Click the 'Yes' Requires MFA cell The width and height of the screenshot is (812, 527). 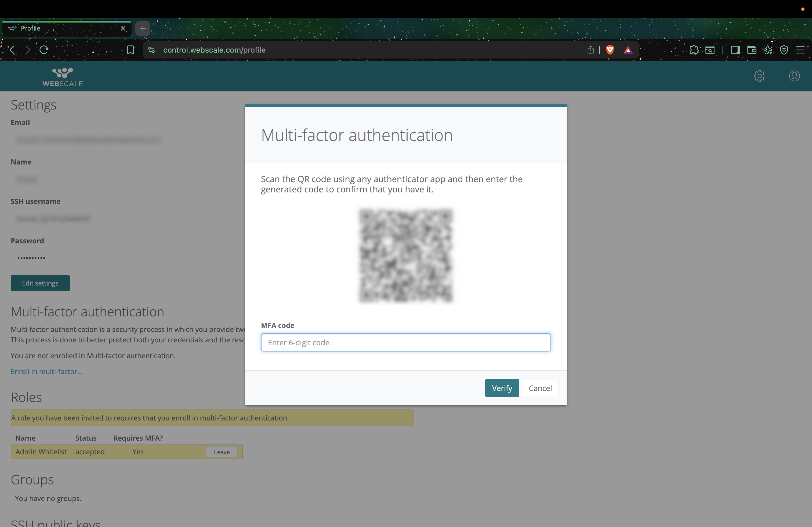[x=138, y=452]
